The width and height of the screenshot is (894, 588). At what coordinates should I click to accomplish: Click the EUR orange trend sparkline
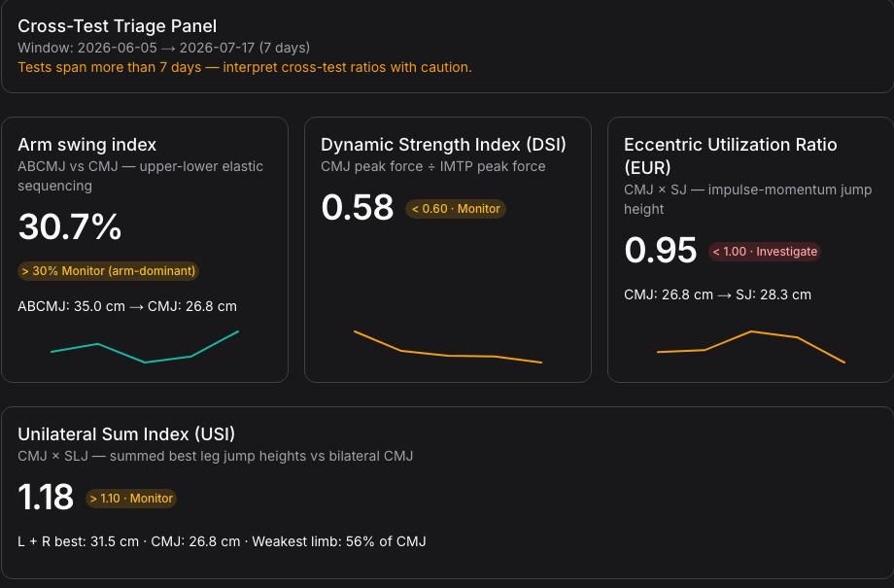click(751, 347)
